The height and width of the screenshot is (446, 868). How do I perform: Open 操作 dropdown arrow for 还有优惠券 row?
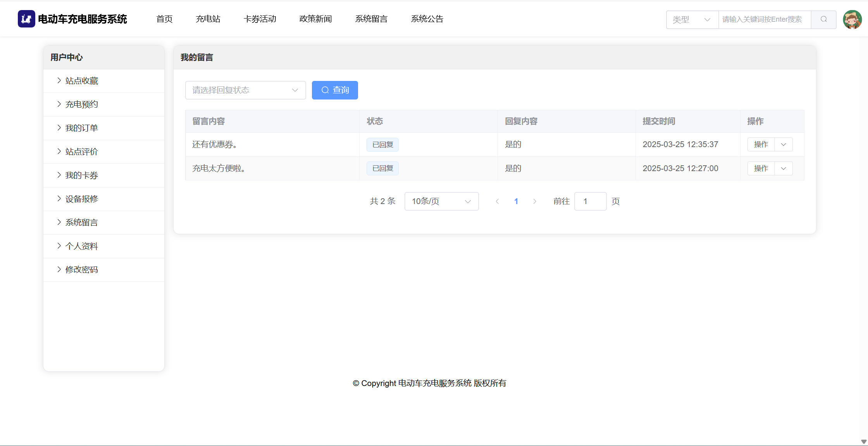784,144
